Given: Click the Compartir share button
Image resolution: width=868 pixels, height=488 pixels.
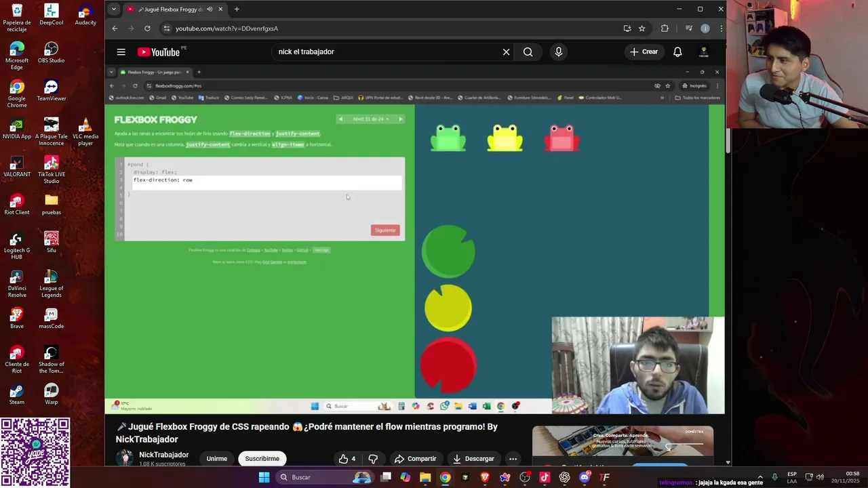Looking at the screenshot, I should [415, 459].
